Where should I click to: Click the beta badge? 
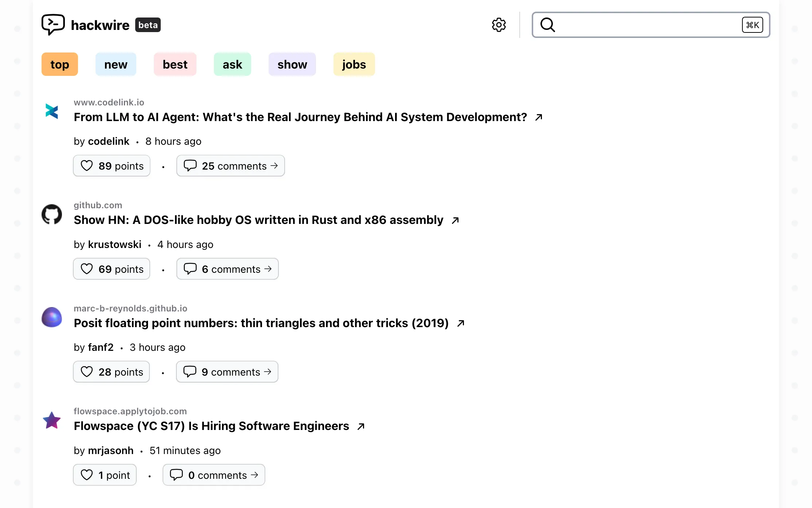148,25
